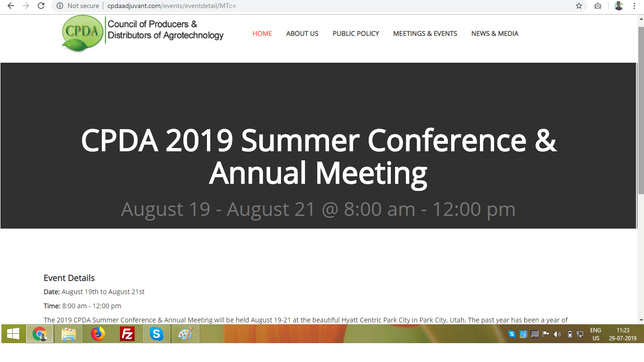
Task: Click the 'Event Details' heading
Action: pos(69,278)
